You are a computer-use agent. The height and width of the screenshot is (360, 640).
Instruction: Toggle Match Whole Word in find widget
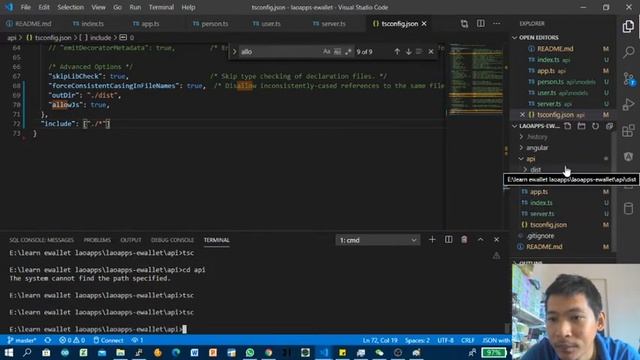337,52
